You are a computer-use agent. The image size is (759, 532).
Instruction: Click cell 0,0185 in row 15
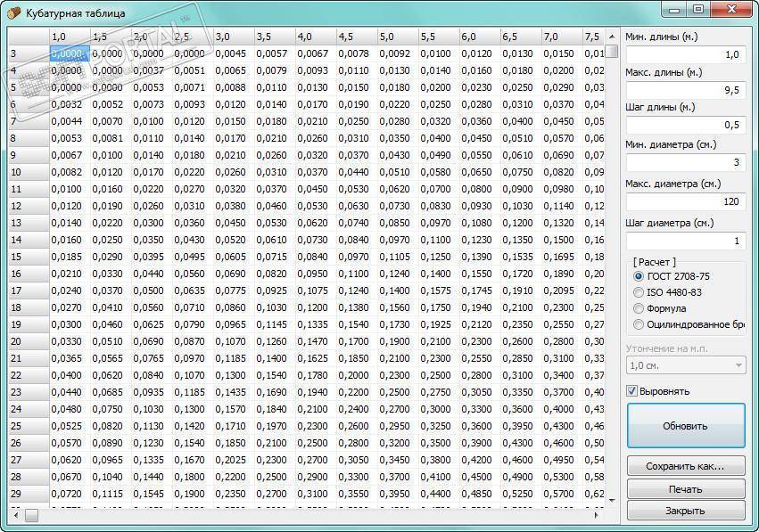click(70, 257)
